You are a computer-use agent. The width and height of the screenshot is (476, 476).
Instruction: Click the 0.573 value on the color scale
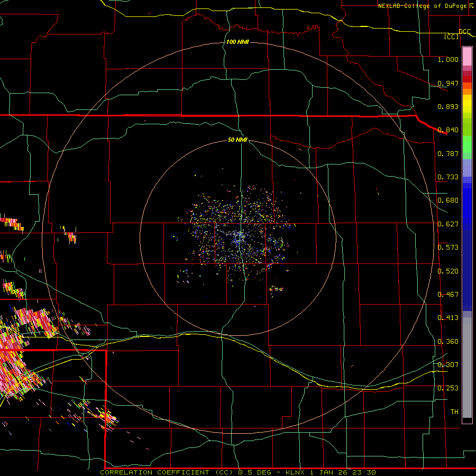coord(448,248)
